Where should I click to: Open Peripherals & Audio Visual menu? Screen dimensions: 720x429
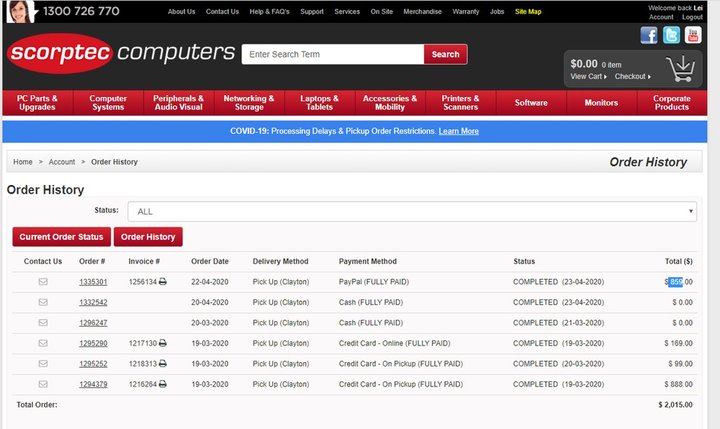pos(178,102)
